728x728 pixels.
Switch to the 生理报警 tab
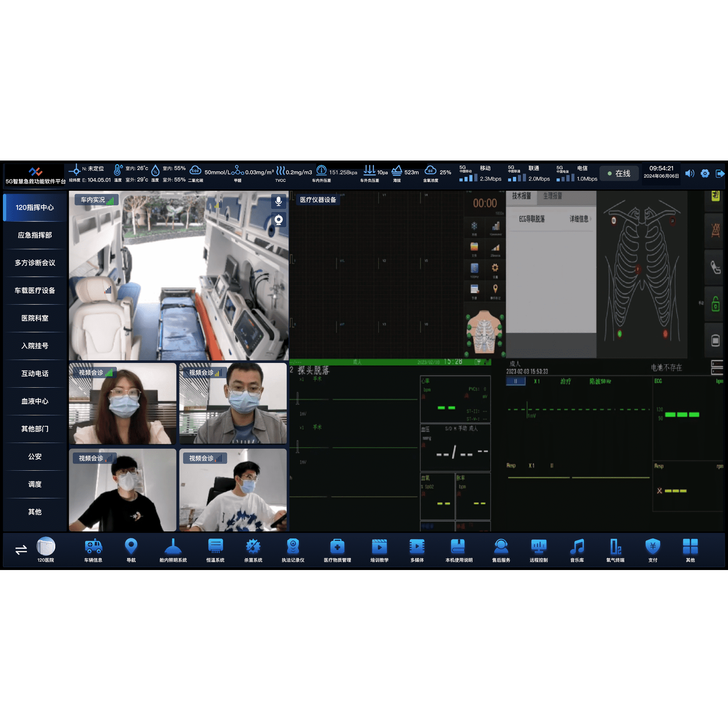point(553,196)
